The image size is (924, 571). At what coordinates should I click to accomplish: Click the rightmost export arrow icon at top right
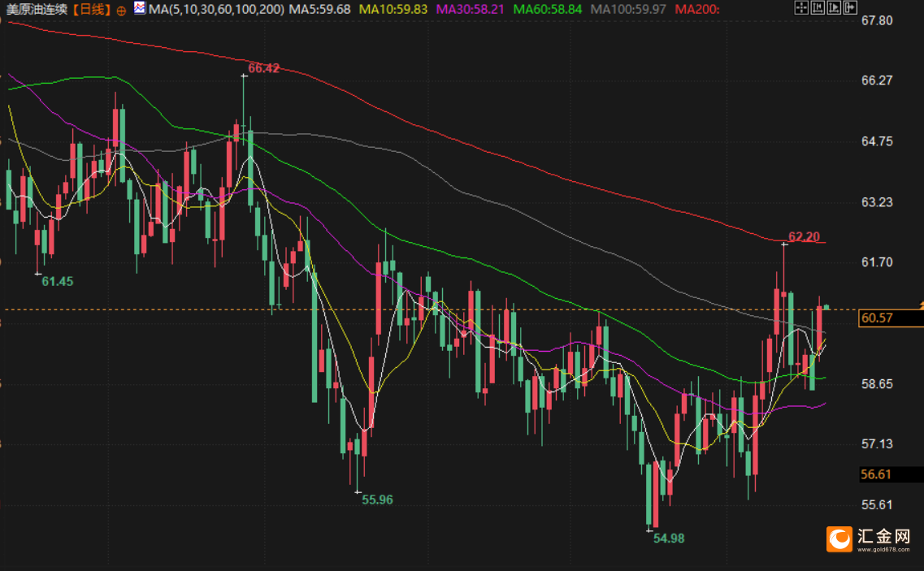[850, 7]
